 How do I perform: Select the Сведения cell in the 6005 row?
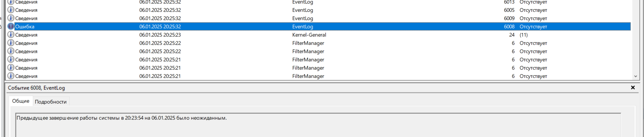26,10
